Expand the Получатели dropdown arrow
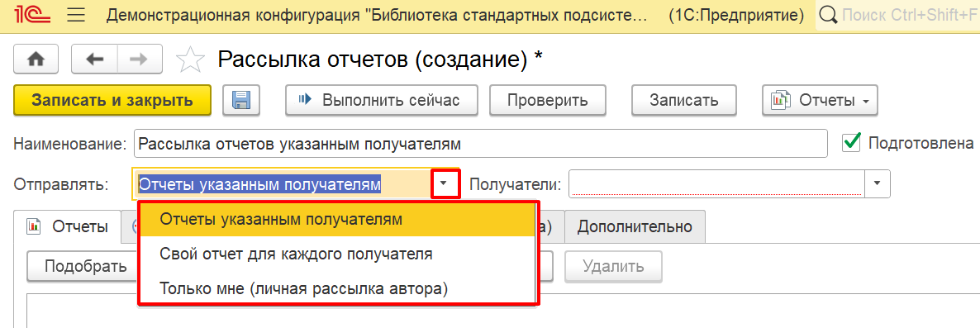The width and height of the screenshot is (980, 328). (x=877, y=183)
